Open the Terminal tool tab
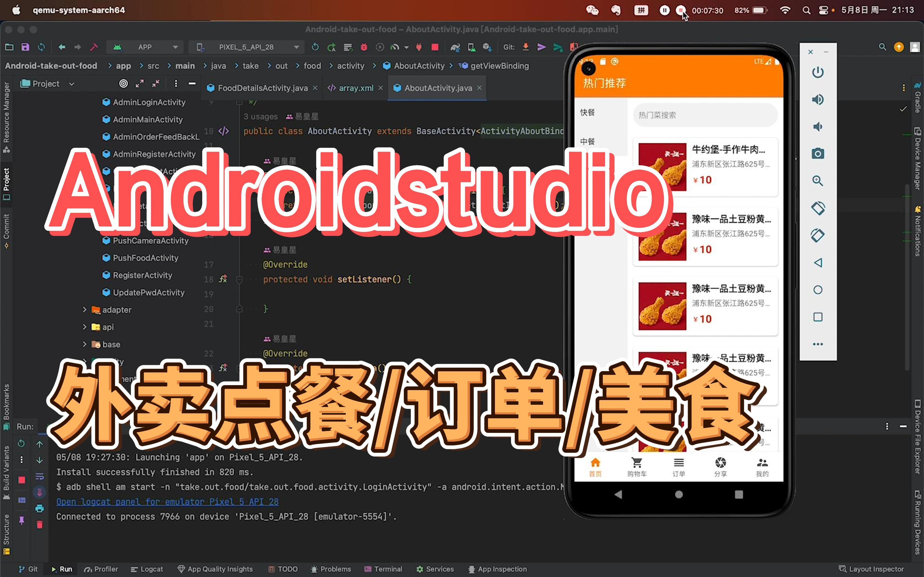 [383, 569]
